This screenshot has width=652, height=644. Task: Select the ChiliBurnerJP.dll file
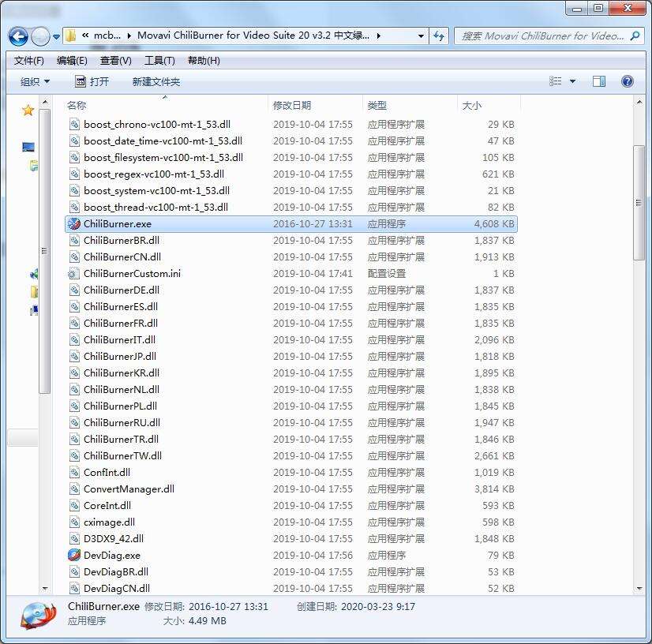coord(120,356)
